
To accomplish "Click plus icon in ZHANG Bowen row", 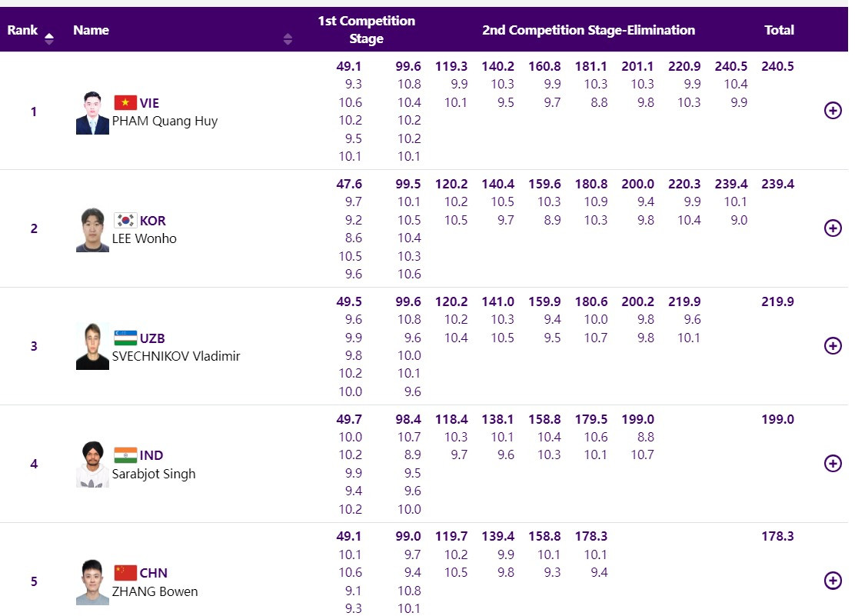I will tap(832, 581).
